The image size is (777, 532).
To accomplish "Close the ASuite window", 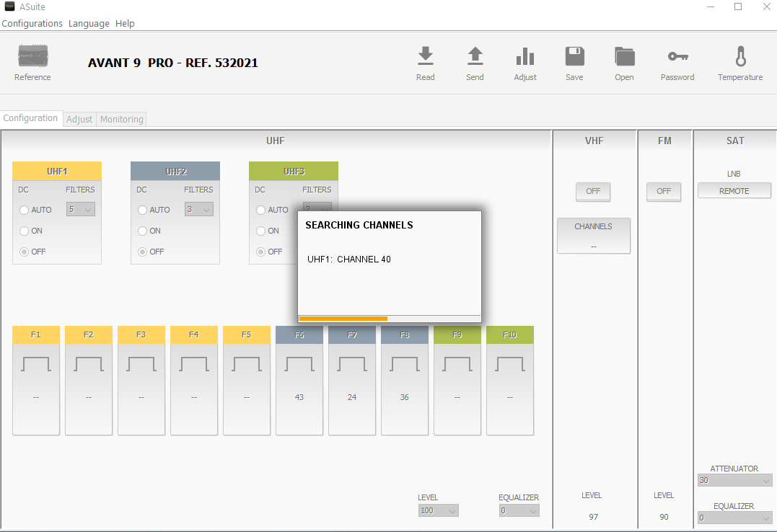I will [x=766, y=7].
